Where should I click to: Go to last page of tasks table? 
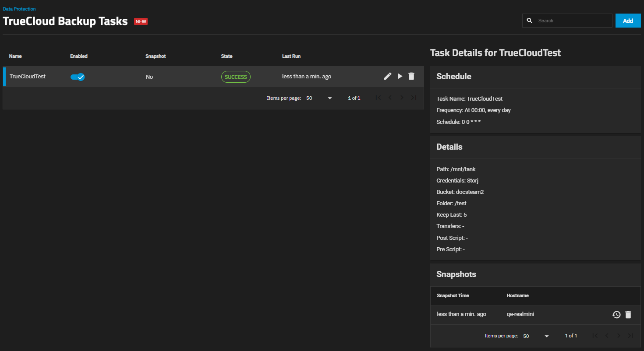click(413, 98)
